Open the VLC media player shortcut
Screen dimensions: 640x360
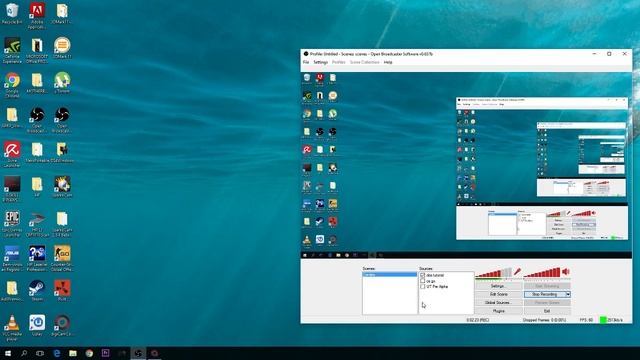[x=12, y=327]
